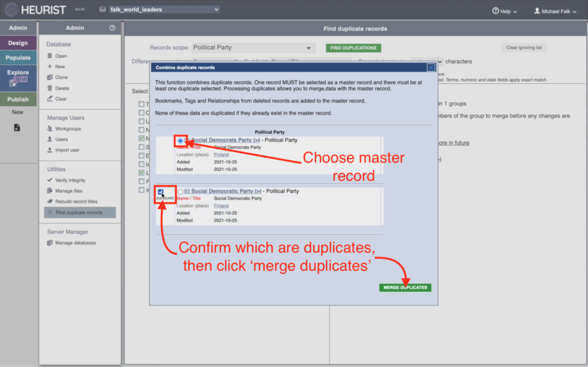Toggle the last field checkbox under Select

point(141,190)
